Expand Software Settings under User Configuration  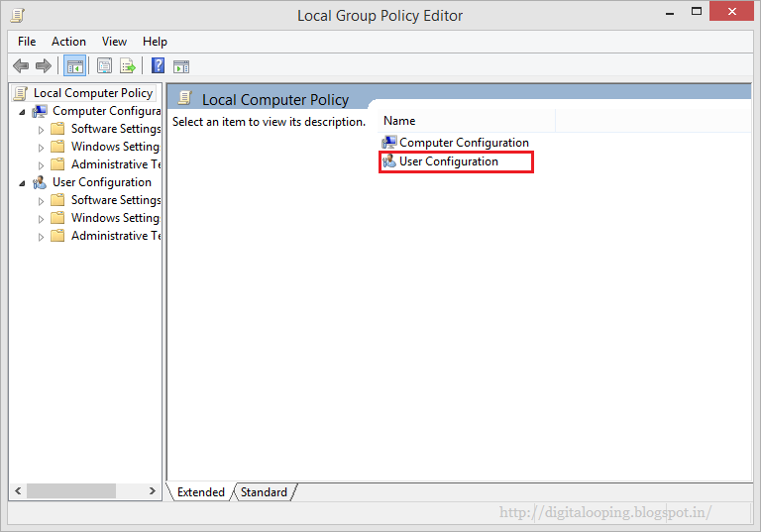pyautogui.click(x=41, y=201)
